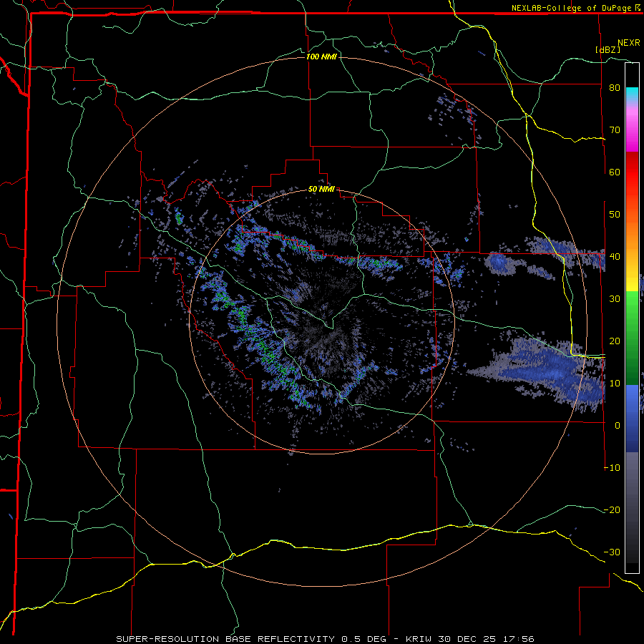
Task: Click the 10 dBZ scale value
Action: tap(615, 384)
